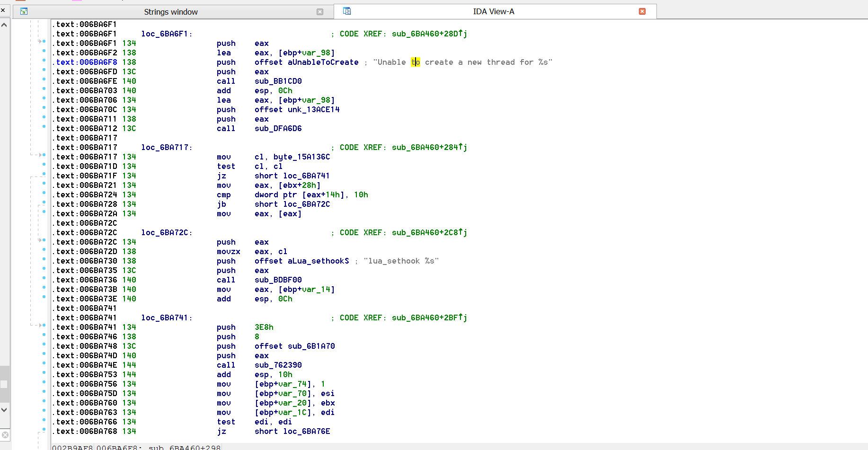868x450 pixels.
Task: Click the highlighted word 'to' in string comment
Action: pyautogui.click(x=416, y=62)
